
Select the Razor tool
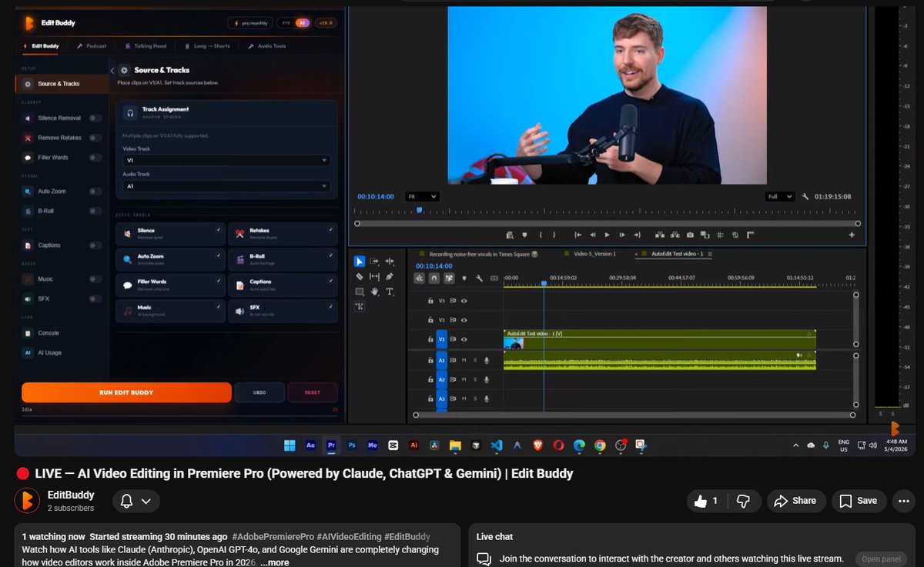pyautogui.click(x=360, y=276)
